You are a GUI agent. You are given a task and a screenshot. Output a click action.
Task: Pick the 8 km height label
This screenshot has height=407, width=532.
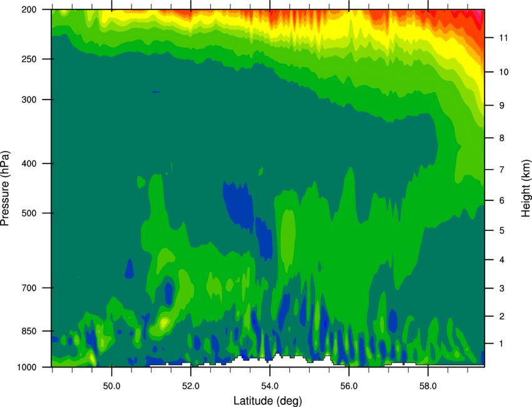point(502,138)
